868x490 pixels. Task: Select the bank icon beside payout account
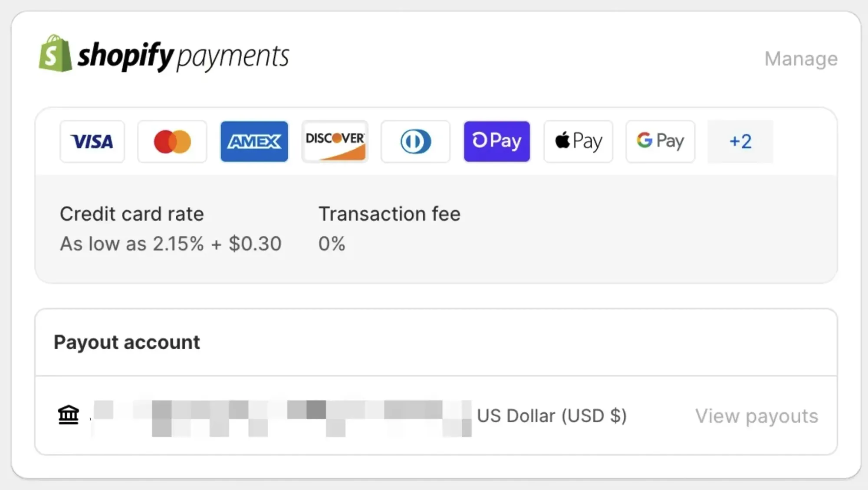68,415
